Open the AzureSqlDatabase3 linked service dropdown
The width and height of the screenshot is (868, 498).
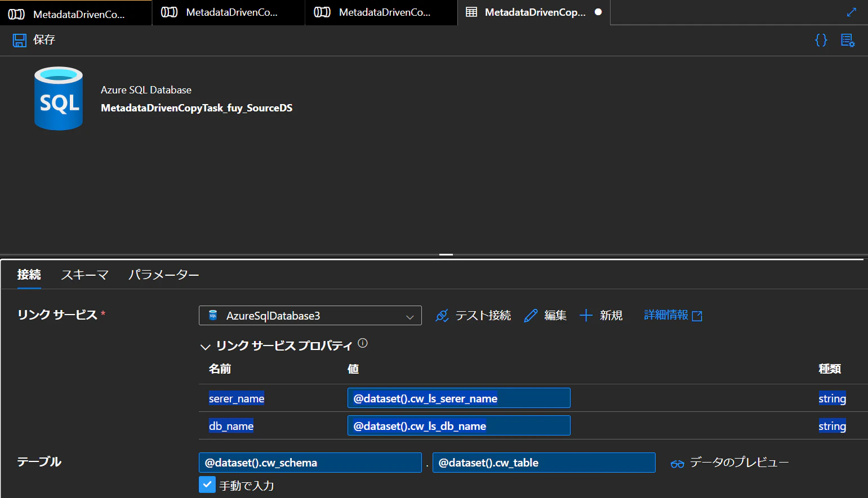point(310,316)
